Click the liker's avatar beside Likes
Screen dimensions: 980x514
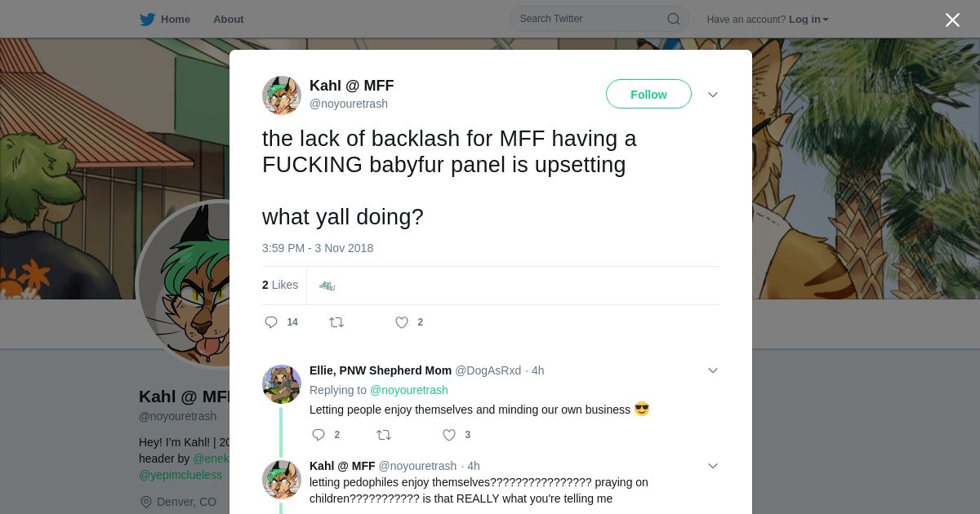(327, 286)
